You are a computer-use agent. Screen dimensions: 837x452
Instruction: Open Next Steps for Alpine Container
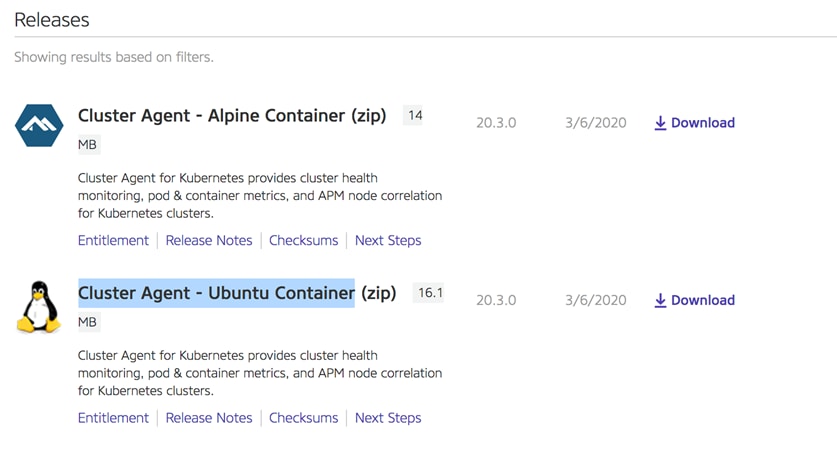(x=388, y=241)
